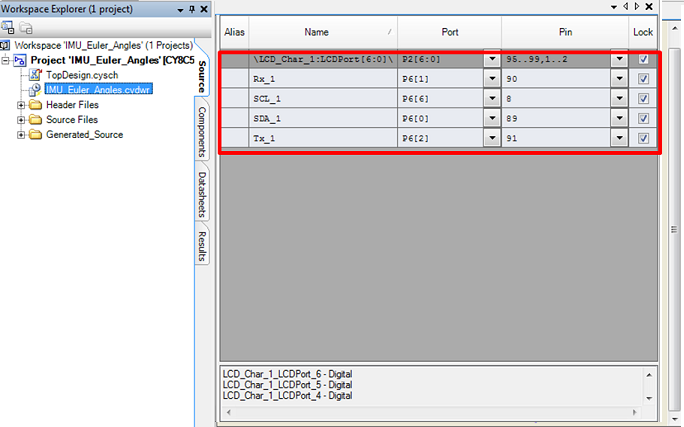Select LCD_Char_1_LCDPort_5 - Digital entry
This screenshot has width=684, height=427.
click(x=287, y=385)
